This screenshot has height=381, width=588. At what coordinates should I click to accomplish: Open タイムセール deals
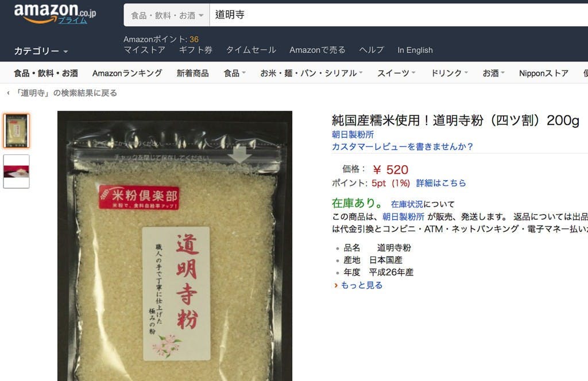[x=251, y=50]
